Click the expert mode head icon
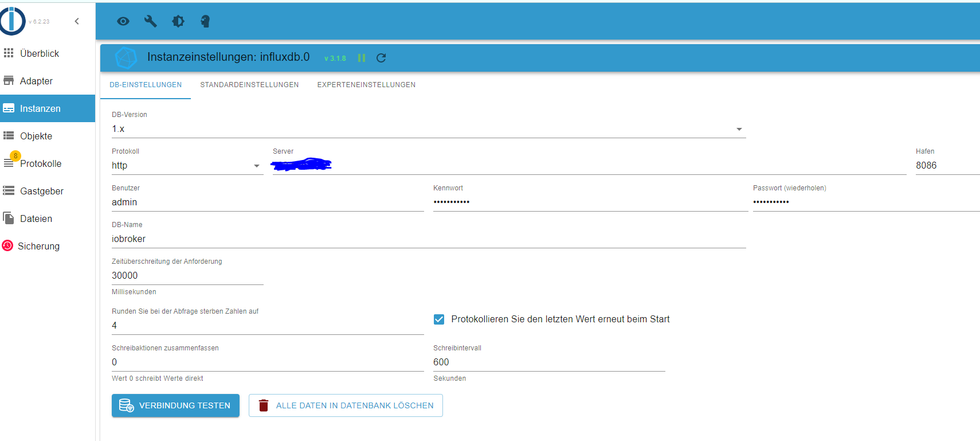 [205, 21]
